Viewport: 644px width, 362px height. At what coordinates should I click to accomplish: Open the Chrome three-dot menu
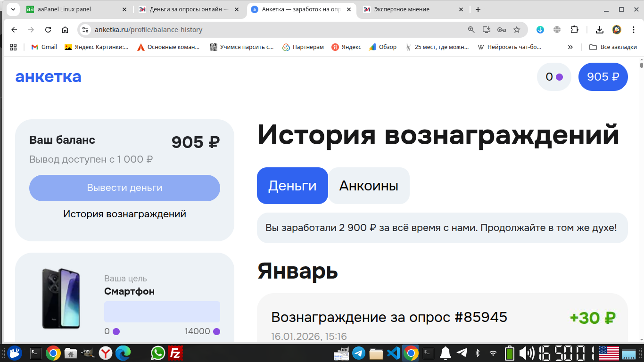click(x=634, y=29)
